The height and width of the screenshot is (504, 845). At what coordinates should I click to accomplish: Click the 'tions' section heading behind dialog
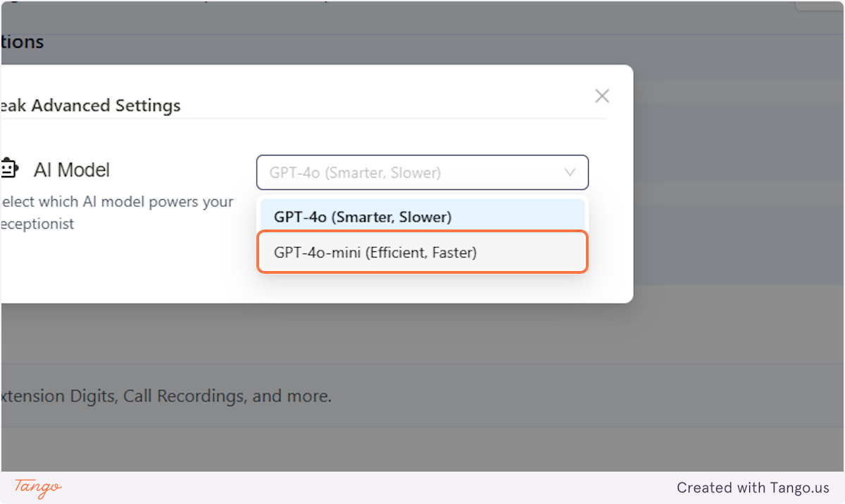tap(23, 42)
